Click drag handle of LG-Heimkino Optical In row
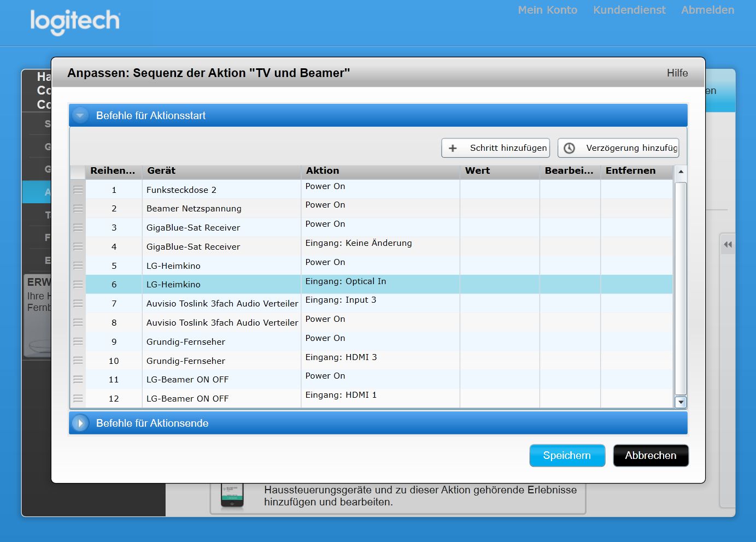Viewport: 756px width, 542px height. tap(78, 285)
